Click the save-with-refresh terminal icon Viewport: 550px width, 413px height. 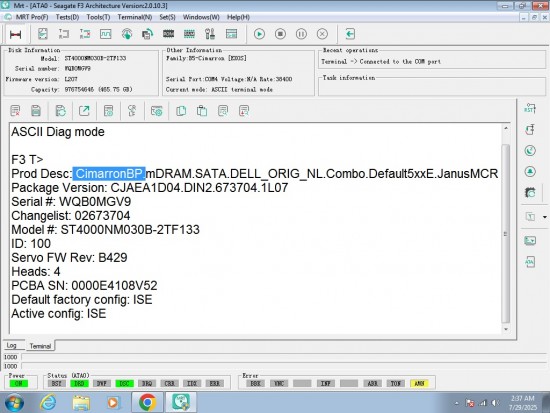61,111
